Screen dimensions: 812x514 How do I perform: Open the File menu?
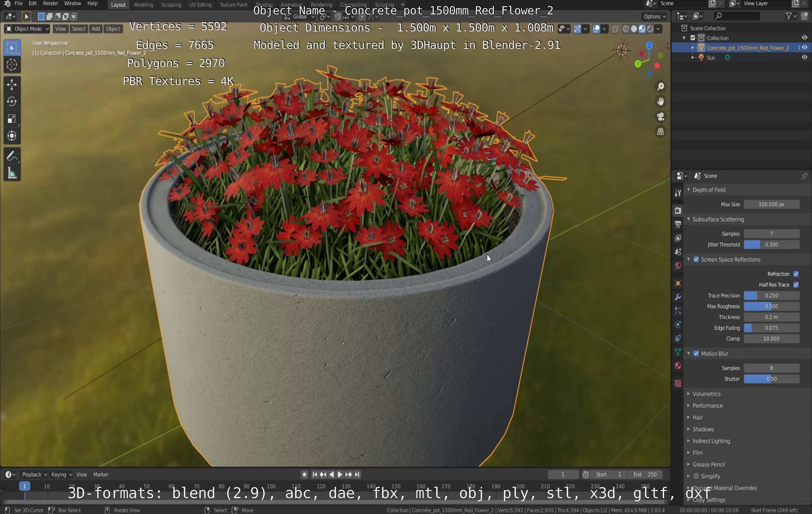(19, 3)
